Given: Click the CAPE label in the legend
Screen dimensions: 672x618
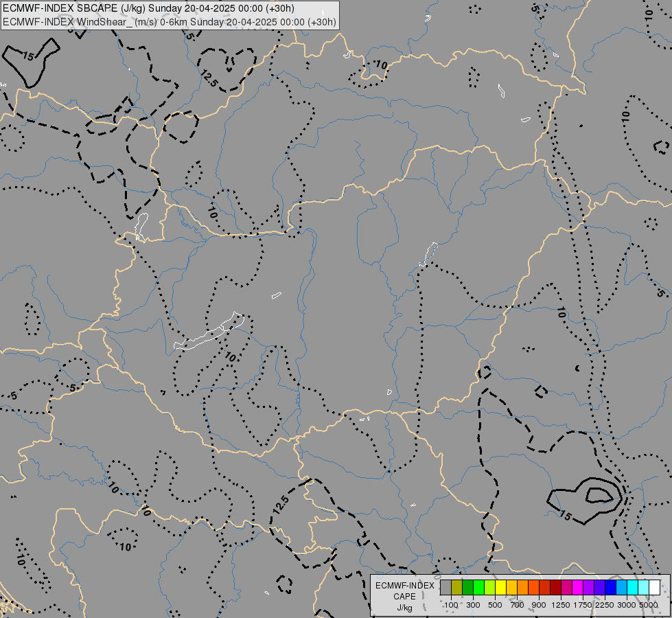Looking at the screenshot, I should pyautogui.click(x=404, y=597).
